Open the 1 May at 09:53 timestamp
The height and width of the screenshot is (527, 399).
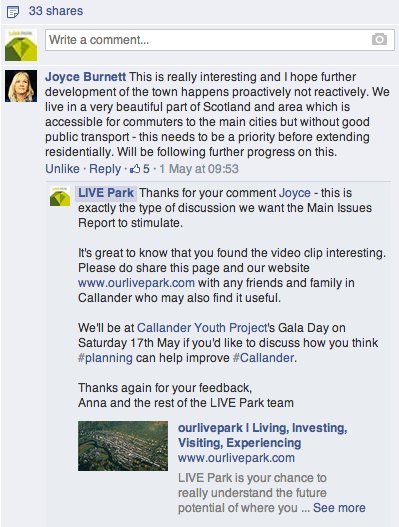tap(199, 169)
